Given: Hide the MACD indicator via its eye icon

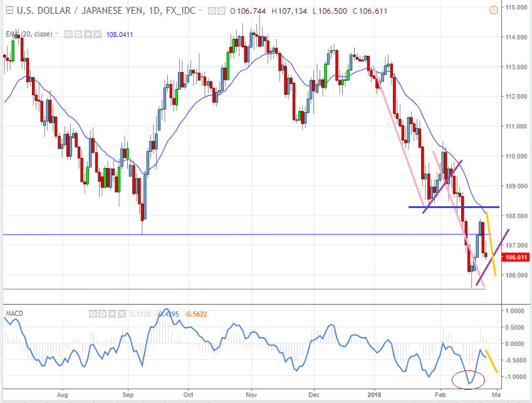Looking at the screenshot, I should click(x=93, y=314).
